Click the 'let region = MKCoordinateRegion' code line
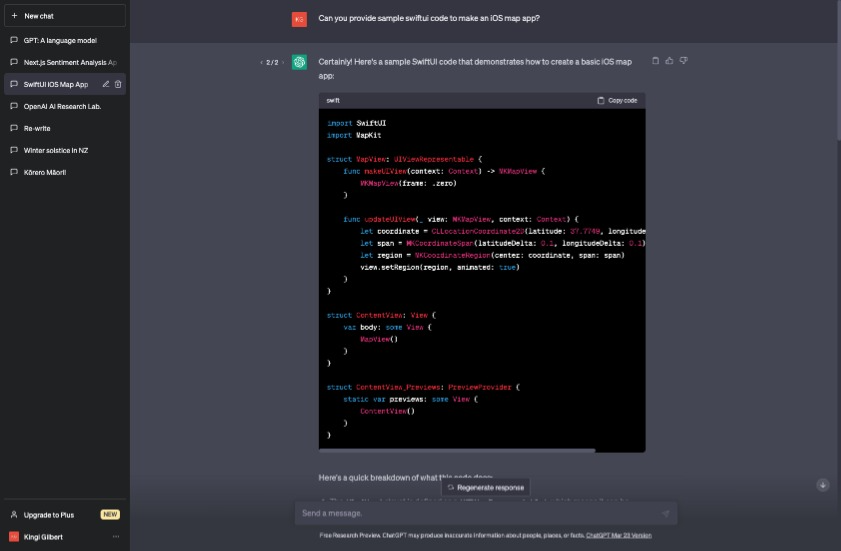This screenshot has width=841, height=551. (x=492, y=255)
